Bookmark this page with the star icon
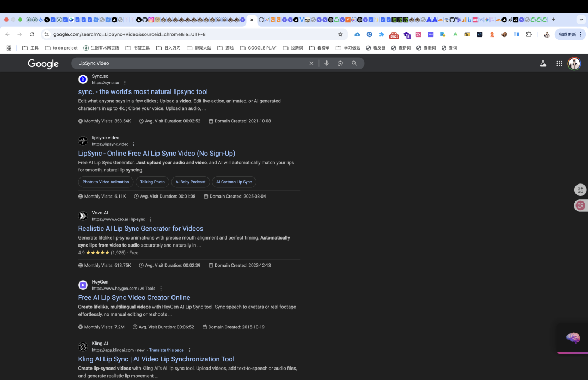The height and width of the screenshot is (380, 588). tap(340, 34)
